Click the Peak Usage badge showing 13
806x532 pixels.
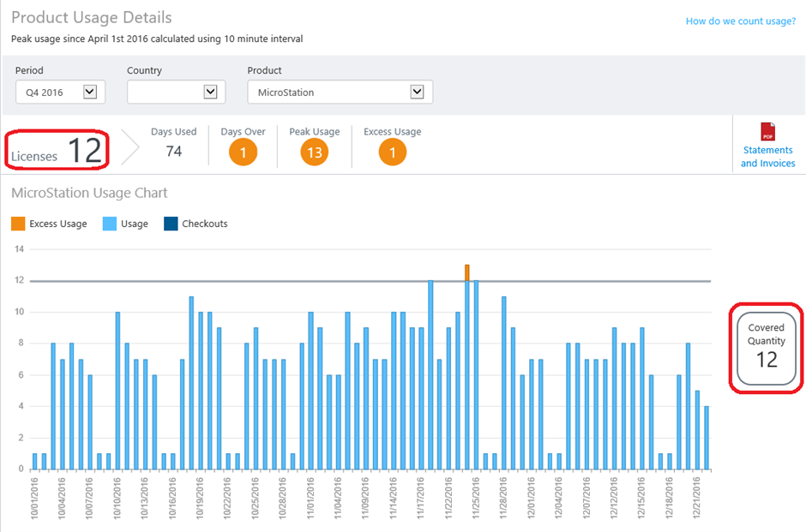(314, 152)
